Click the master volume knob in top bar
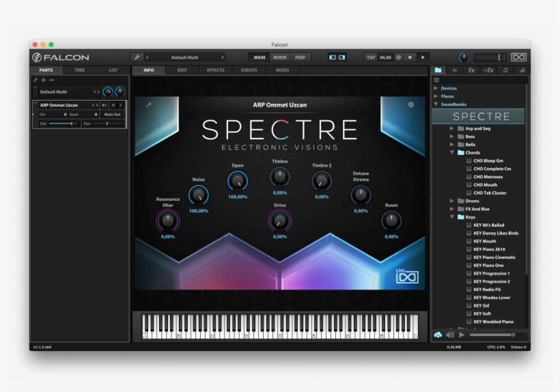The image size is (560, 392). (x=464, y=57)
